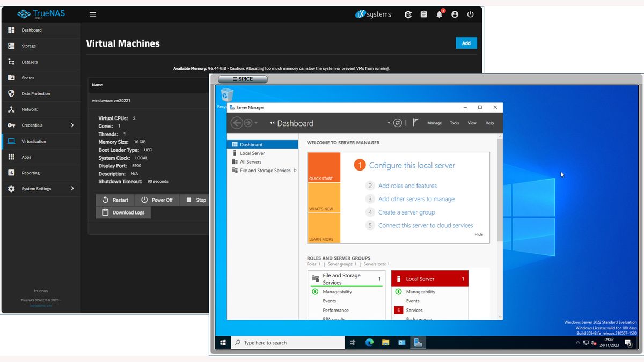Hide the Server Manager welcome tile

[x=479, y=234]
